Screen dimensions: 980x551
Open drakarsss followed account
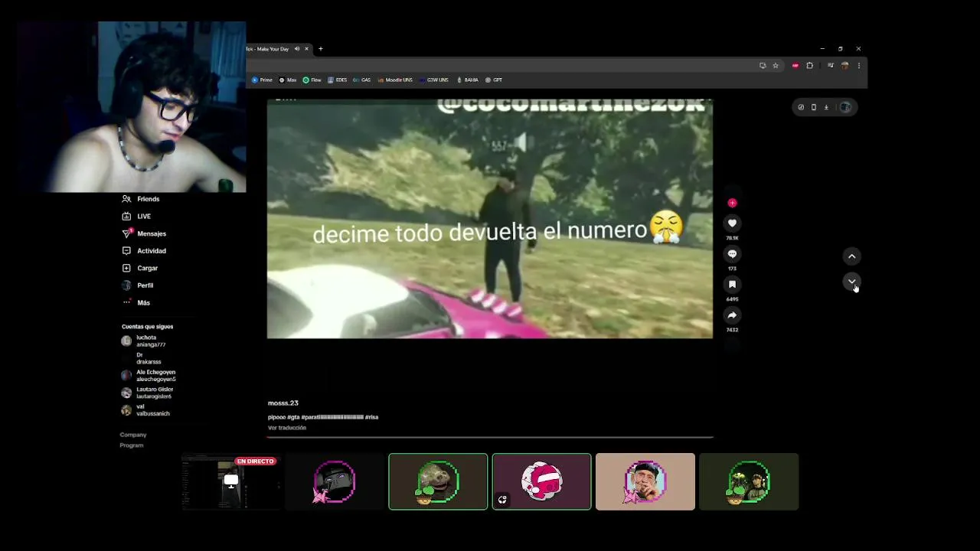142,358
